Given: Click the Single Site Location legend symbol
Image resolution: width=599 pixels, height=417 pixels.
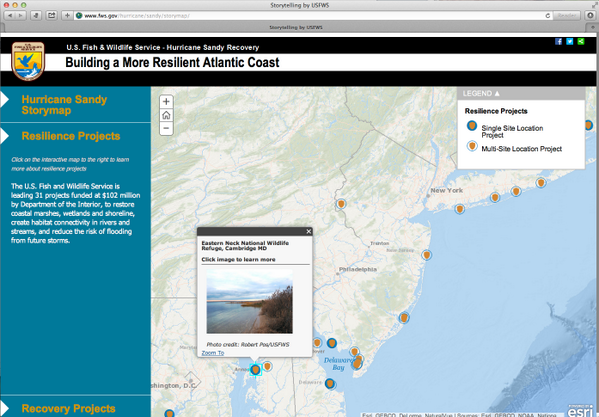Looking at the screenshot, I should tap(472, 126).
